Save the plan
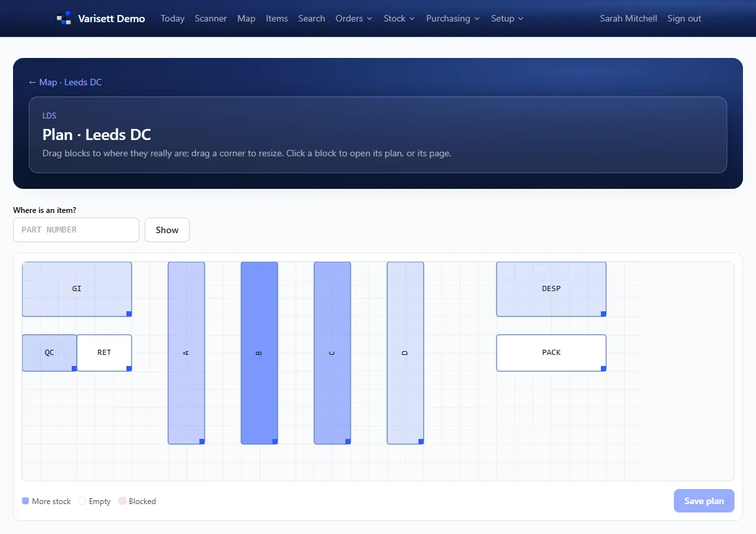The height and width of the screenshot is (534, 756). tap(704, 501)
